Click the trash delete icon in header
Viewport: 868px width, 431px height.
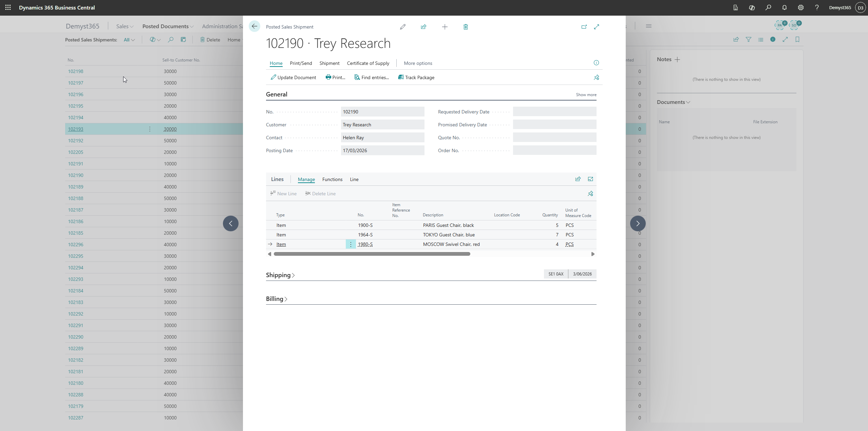[x=466, y=27]
